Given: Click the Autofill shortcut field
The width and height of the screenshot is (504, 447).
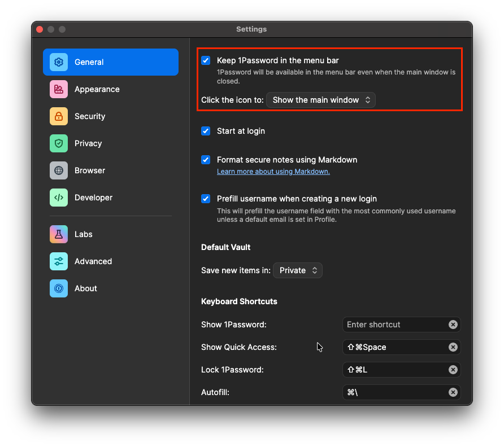Looking at the screenshot, I should tap(394, 392).
